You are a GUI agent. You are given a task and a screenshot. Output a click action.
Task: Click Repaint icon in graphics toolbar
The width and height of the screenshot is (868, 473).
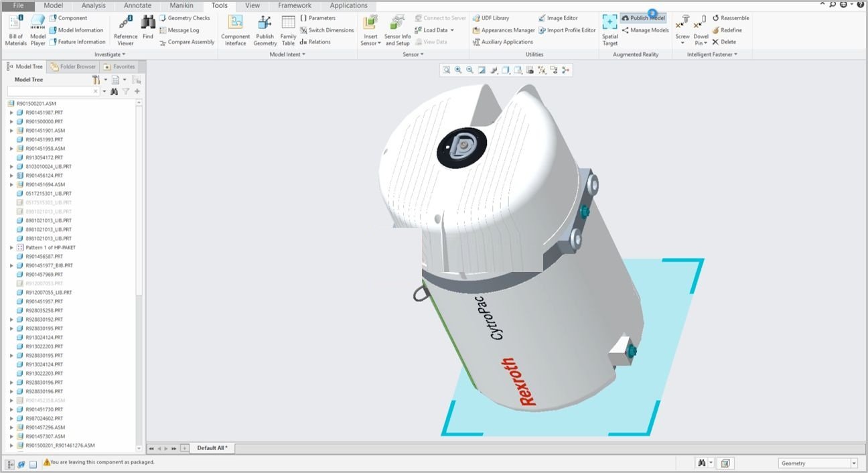482,70
